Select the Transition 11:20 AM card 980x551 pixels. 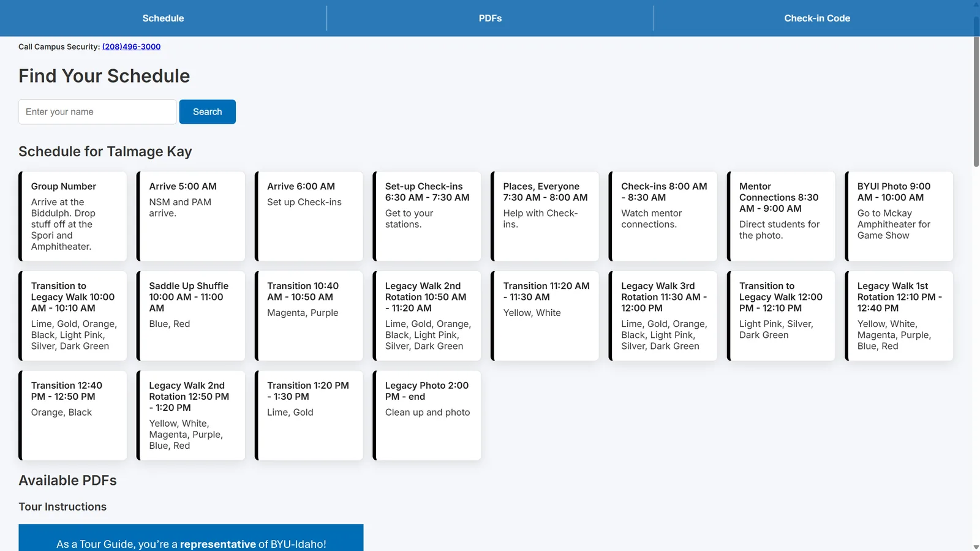[x=545, y=315]
